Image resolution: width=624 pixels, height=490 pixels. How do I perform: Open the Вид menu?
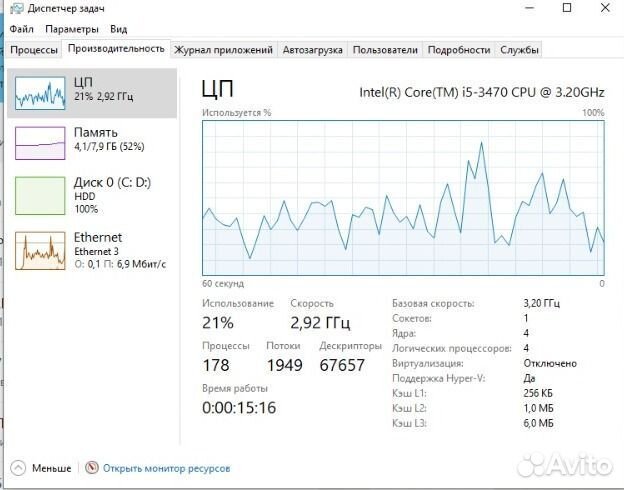(x=119, y=29)
